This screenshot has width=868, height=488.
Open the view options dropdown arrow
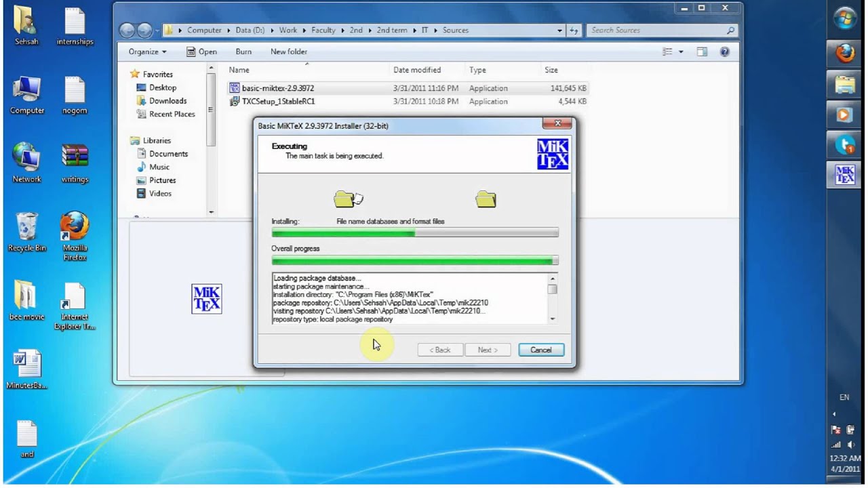[681, 52]
